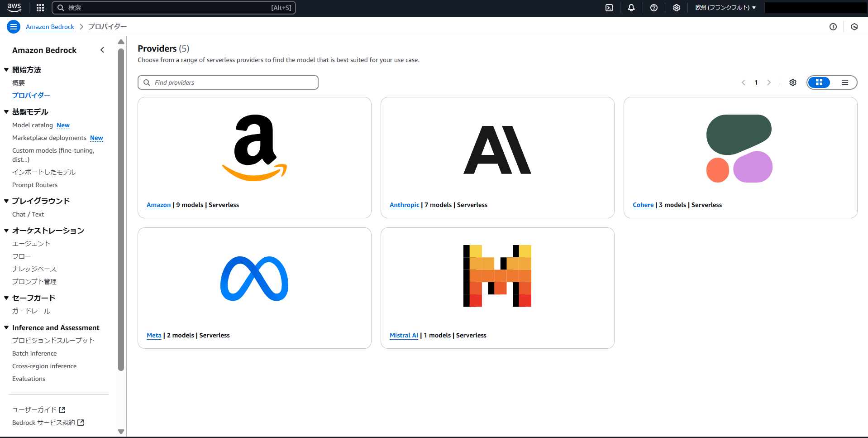Screen dimensions: 868x438
Task: Switch providers to card grid view
Action: 819,82
